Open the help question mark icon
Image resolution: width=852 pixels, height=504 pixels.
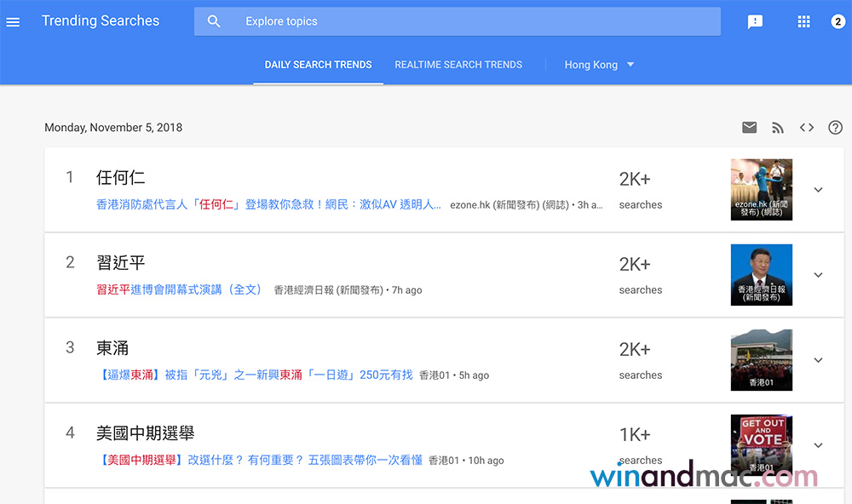835,128
